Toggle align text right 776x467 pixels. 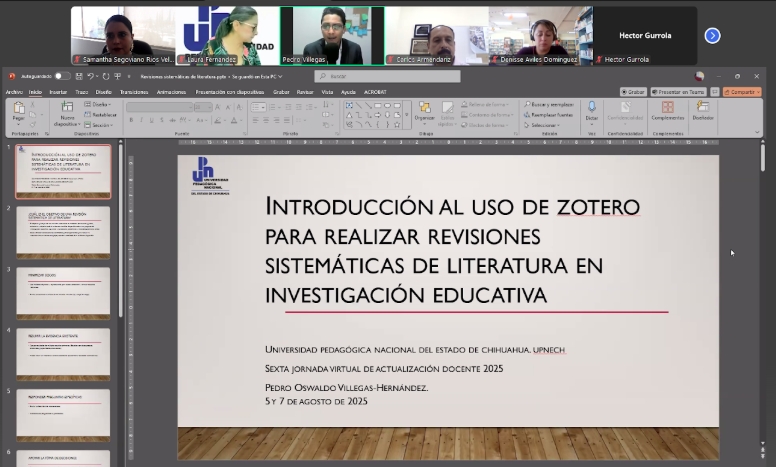coord(277,120)
